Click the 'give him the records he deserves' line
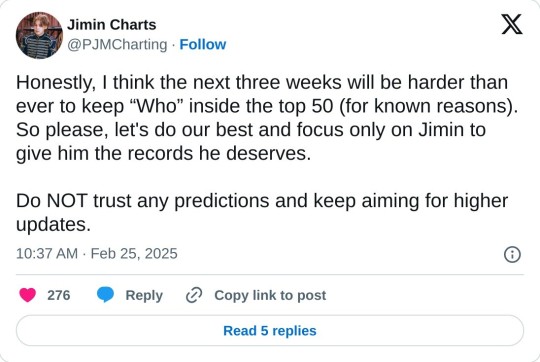The width and height of the screenshot is (540, 362). tap(164, 154)
